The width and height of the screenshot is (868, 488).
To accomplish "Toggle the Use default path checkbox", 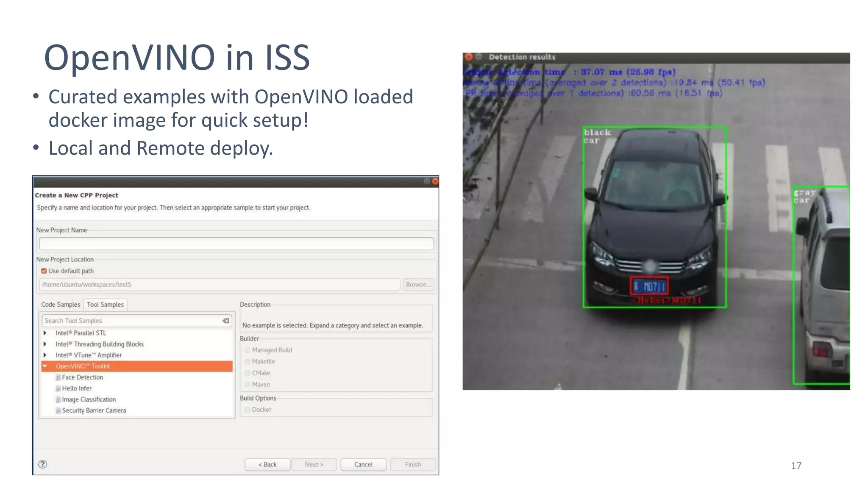I will pyautogui.click(x=44, y=271).
